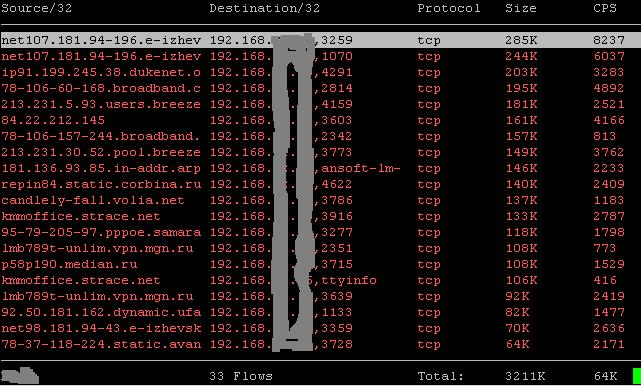Select the 78-37-118-224.static.avan flow

click(x=320, y=344)
